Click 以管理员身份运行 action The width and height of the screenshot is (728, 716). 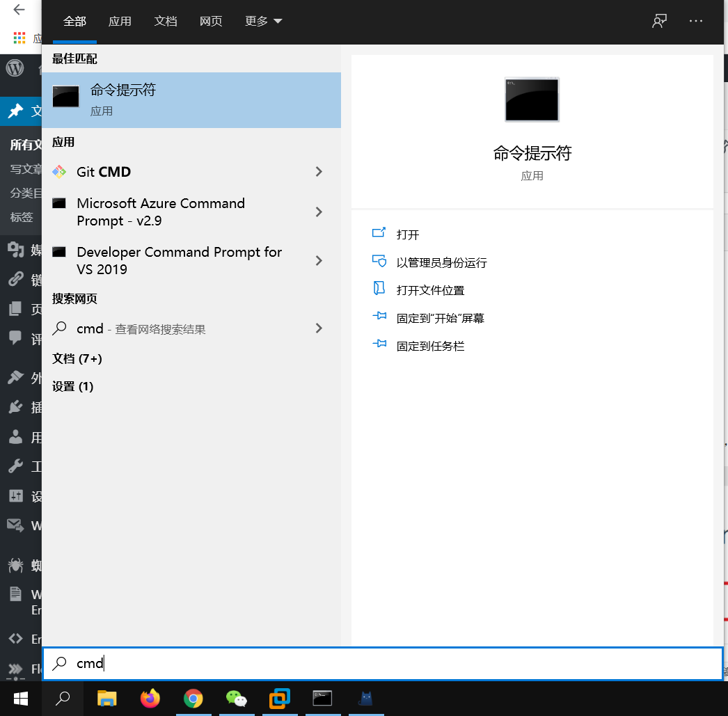click(441, 262)
